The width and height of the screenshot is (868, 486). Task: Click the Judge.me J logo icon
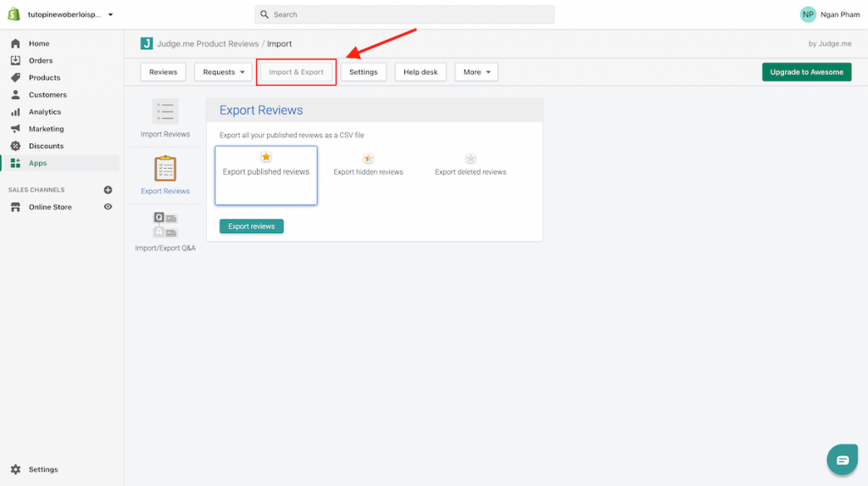coord(147,43)
